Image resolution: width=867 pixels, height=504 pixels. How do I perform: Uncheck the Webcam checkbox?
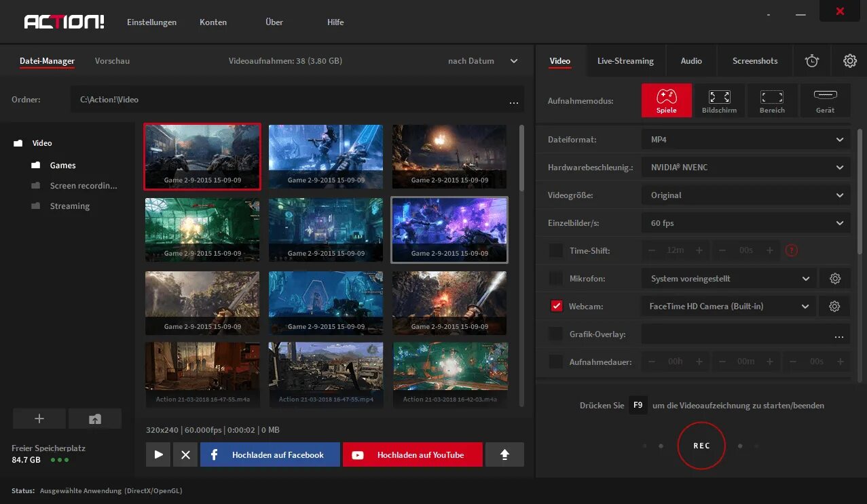[556, 306]
